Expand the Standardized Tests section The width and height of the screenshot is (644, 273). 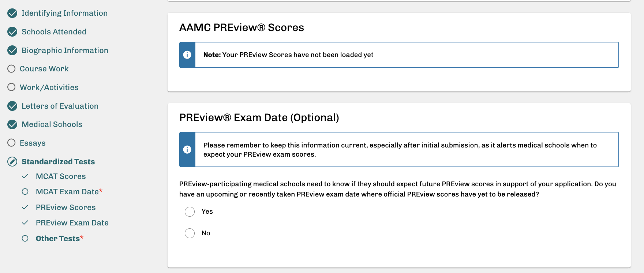[58, 161]
